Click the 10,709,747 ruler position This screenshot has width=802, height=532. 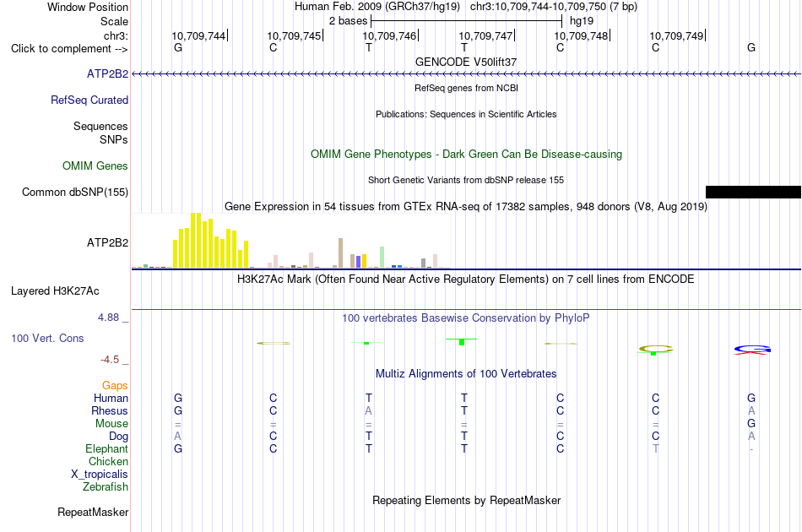485,35
